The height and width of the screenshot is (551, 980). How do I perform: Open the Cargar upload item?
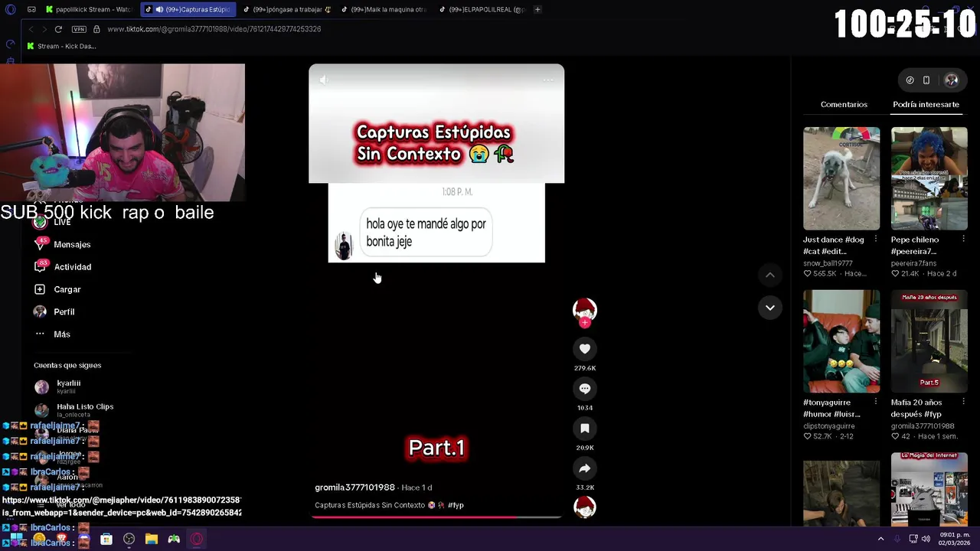pyautogui.click(x=58, y=289)
